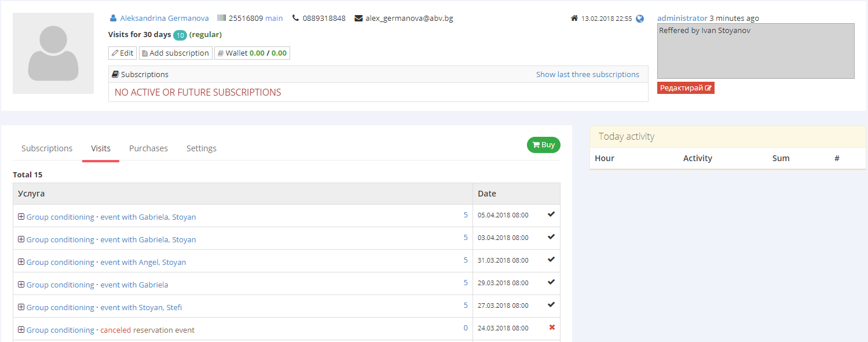Expand the canceled reservation event row
The image size is (868, 342).
21,329
